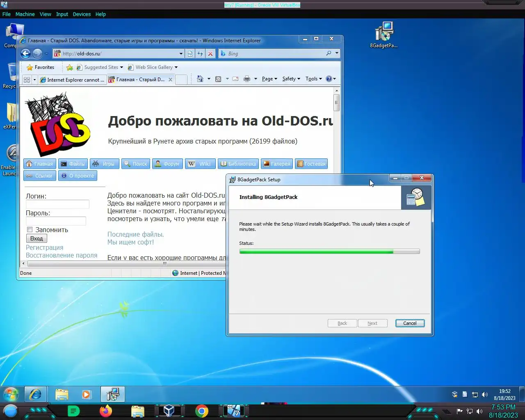Open IE Page menu
The height and width of the screenshot is (420, 525).
(x=269, y=79)
